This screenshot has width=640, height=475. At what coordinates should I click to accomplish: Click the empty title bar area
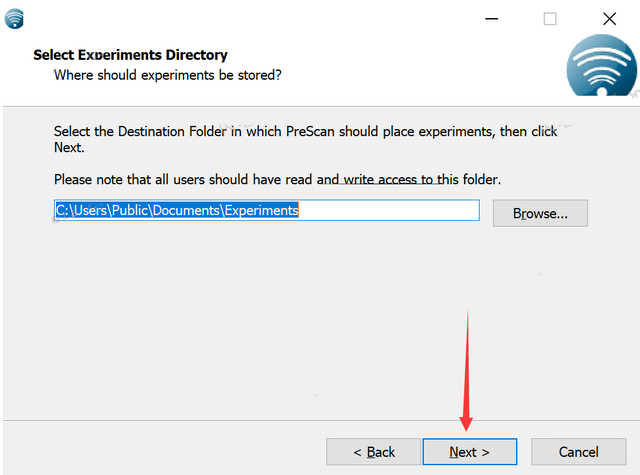click(x=250, y=19)
